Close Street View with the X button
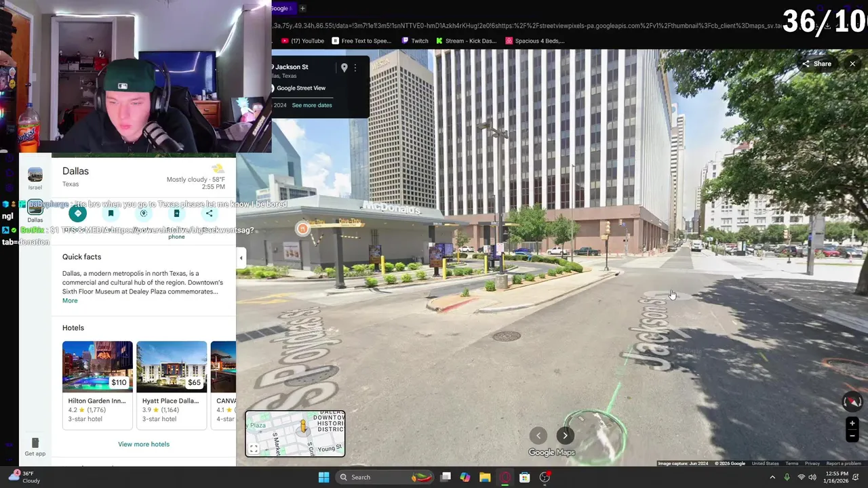 coord(852,64)
